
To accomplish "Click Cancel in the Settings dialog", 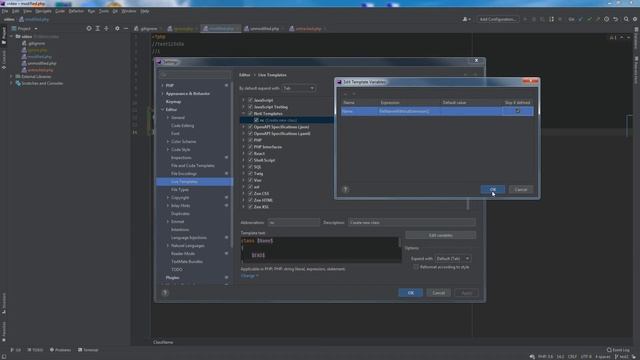I will tap(438, 293).
